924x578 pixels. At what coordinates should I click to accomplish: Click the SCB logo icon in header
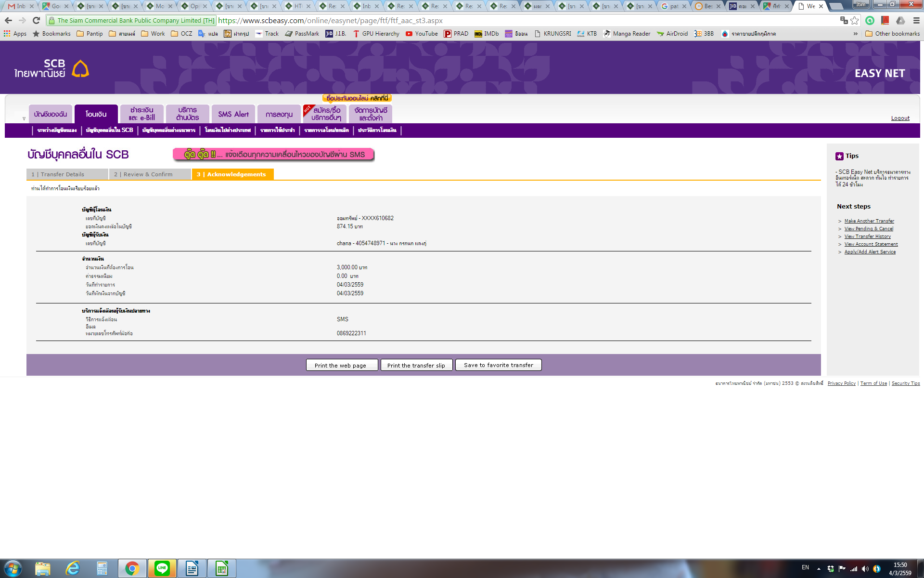[x=80, y=69]
